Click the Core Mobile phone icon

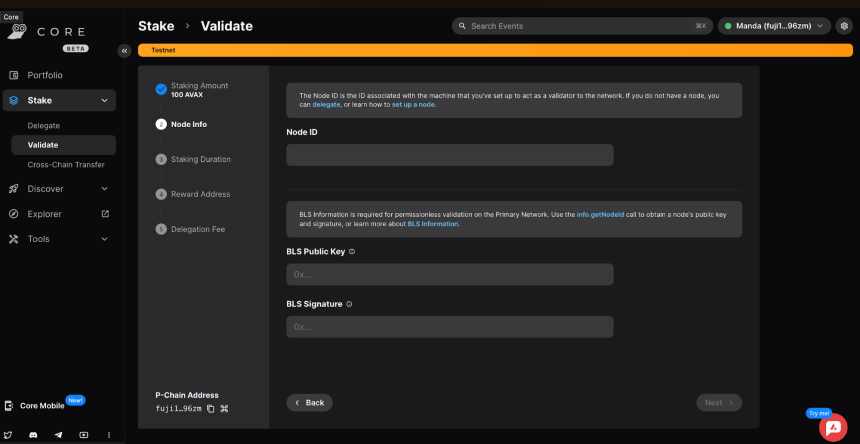point(9,406)
